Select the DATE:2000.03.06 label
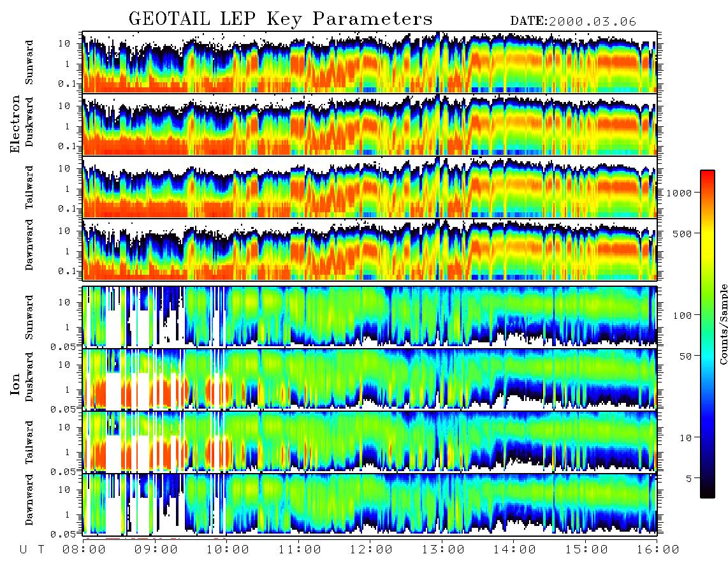Image resolution: width=728 pixels, height=561 pixels. pyautogui.click(x=573, y=22)
